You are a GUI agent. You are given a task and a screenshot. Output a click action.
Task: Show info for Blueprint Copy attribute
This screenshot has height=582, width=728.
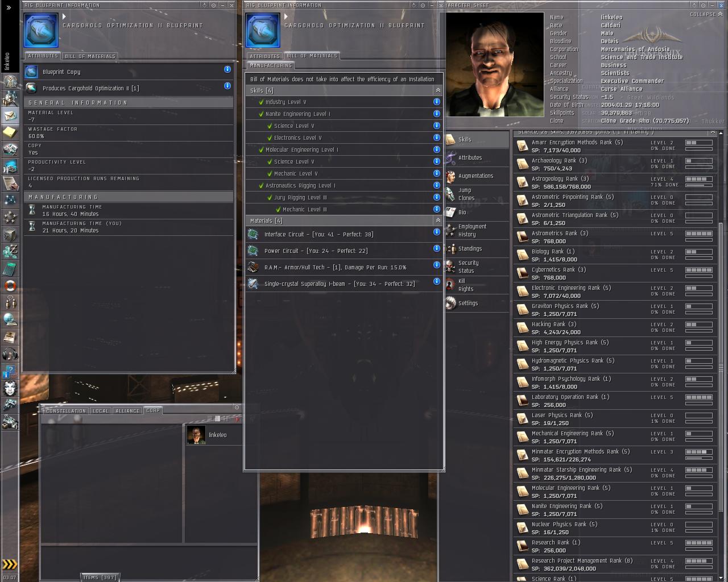[227, 69]
